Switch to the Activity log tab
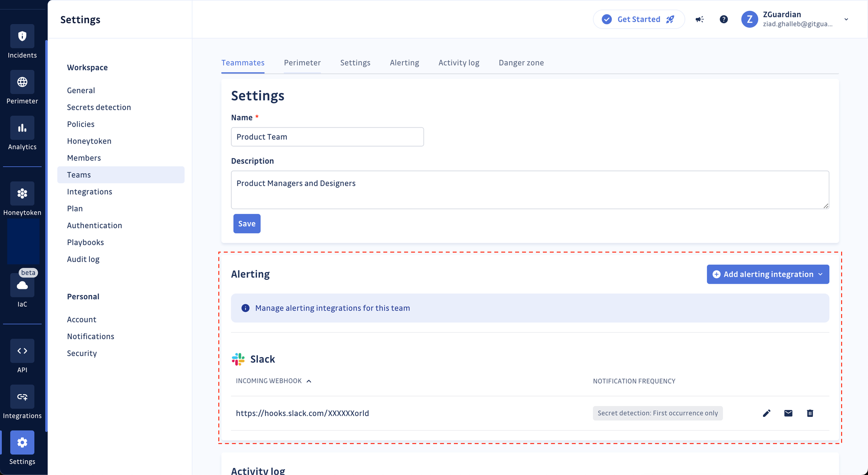This screenshot has width=868, height=475. 459,62
